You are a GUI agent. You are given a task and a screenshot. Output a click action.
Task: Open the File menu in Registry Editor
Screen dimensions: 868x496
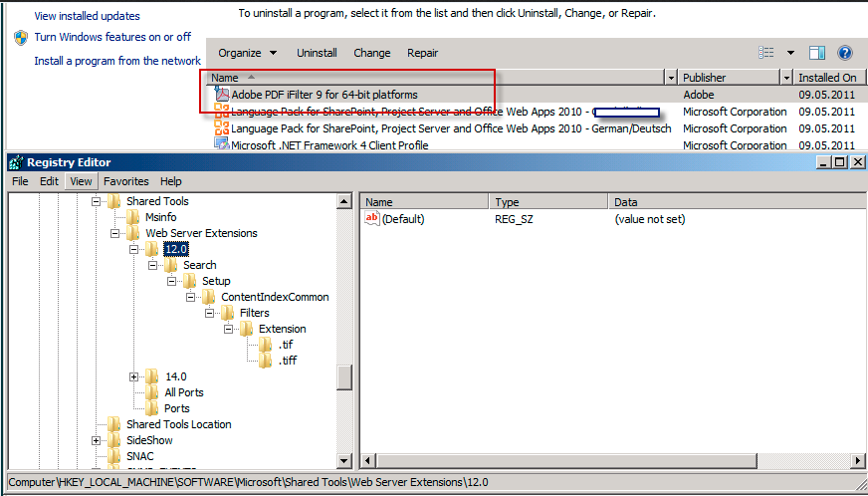click(x=20, y=181)
